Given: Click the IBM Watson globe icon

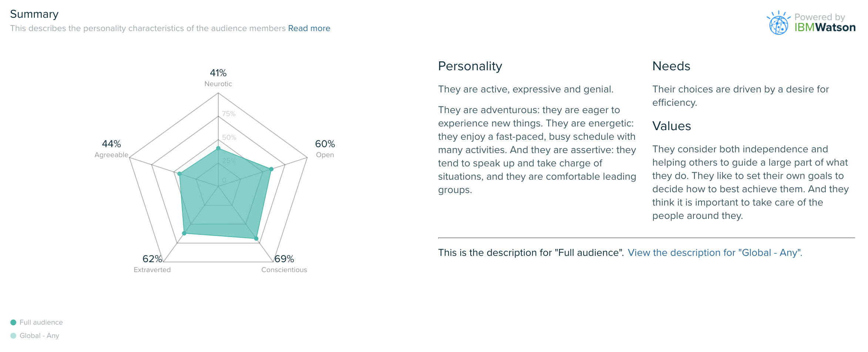Looking at the screenshot, I should click(x=778, y=23).
